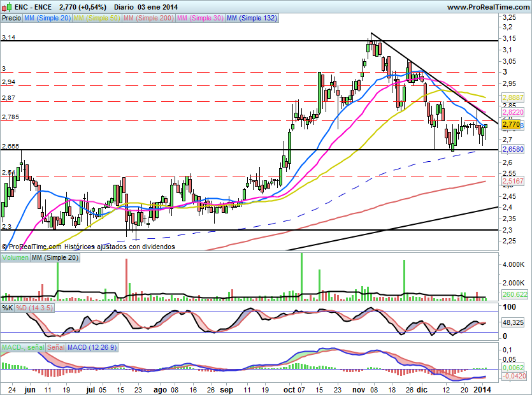Open the www.ProRealTime.com link
Image resolution: width=532 pixels, height=395 pixels.
[487, 7]
